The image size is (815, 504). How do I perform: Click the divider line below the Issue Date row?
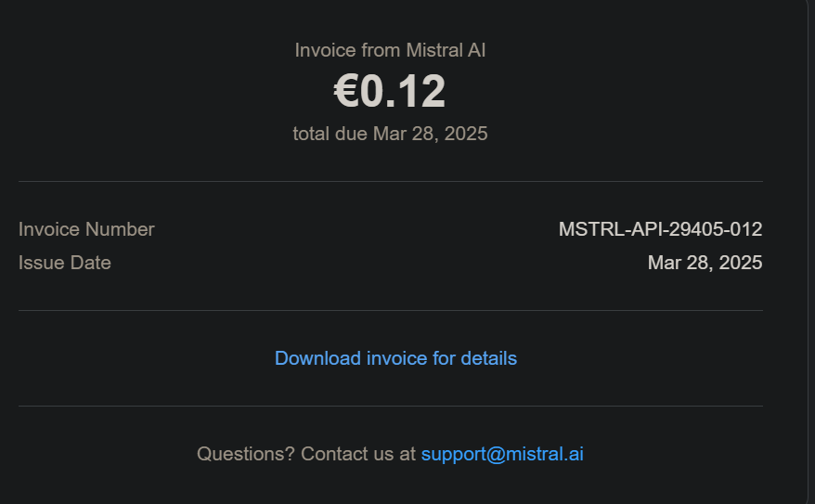coord(390,310)
